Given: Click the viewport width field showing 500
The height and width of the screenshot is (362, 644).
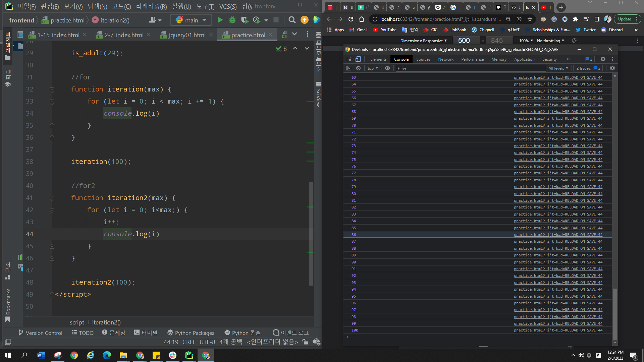Looking at the screenshot, I should [x=467, y=41].
